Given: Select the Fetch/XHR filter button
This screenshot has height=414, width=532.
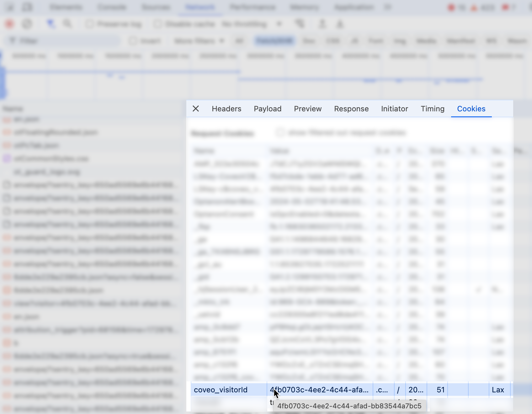Looking at the screenshot, I should (x=274, y=41).
